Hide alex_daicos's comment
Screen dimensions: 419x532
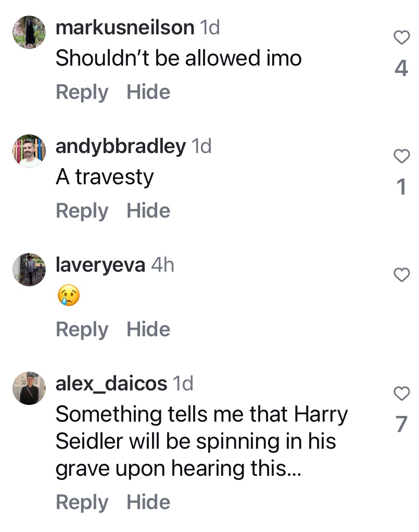148,502
